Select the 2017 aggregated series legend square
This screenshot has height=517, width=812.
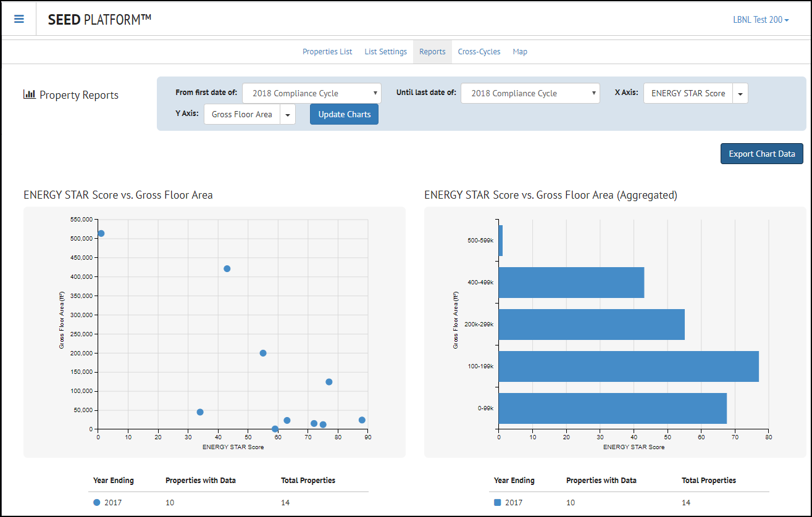click(498, 502)
